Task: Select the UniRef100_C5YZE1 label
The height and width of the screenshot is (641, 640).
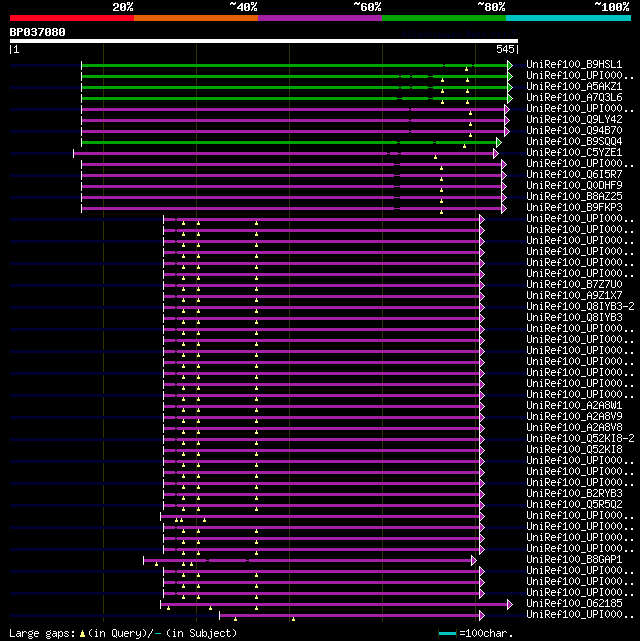Action: point(574,152)
